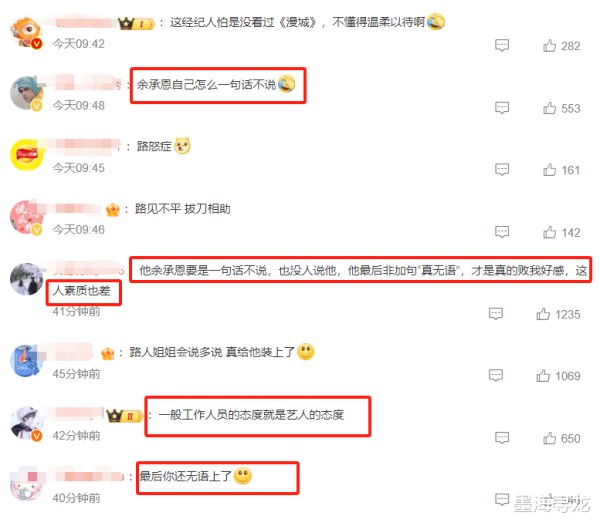Reply to the 45分钟前 comment
The width and height of the screenshot is (600, 526).
coord(496,375)
